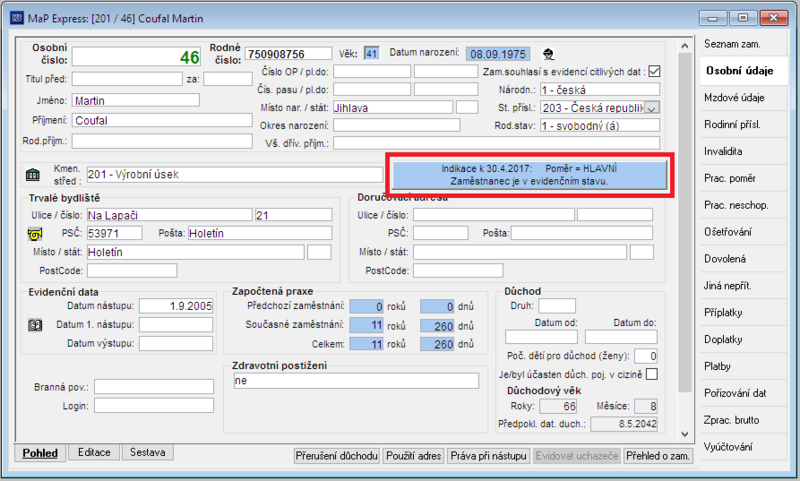Viewport: 800px width, 481px height.
Task: Click the Ulice field containing Na Lapači
Action: (169, 215)
